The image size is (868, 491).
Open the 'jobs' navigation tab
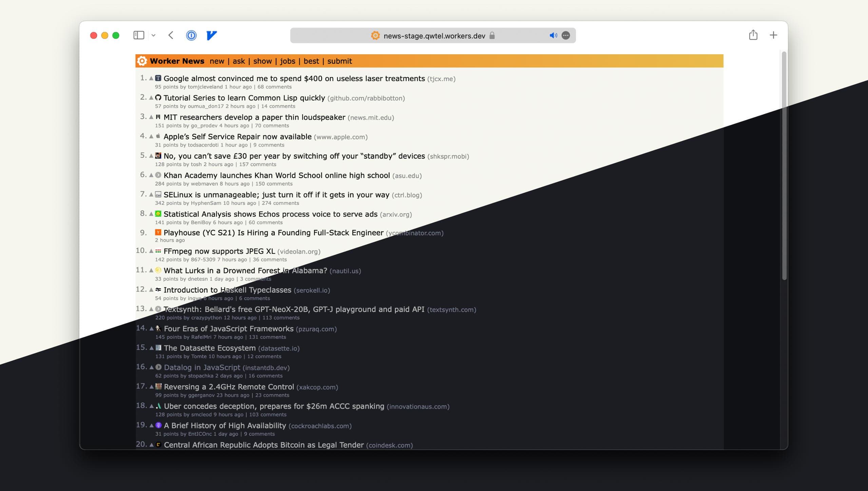pos(287,61)
